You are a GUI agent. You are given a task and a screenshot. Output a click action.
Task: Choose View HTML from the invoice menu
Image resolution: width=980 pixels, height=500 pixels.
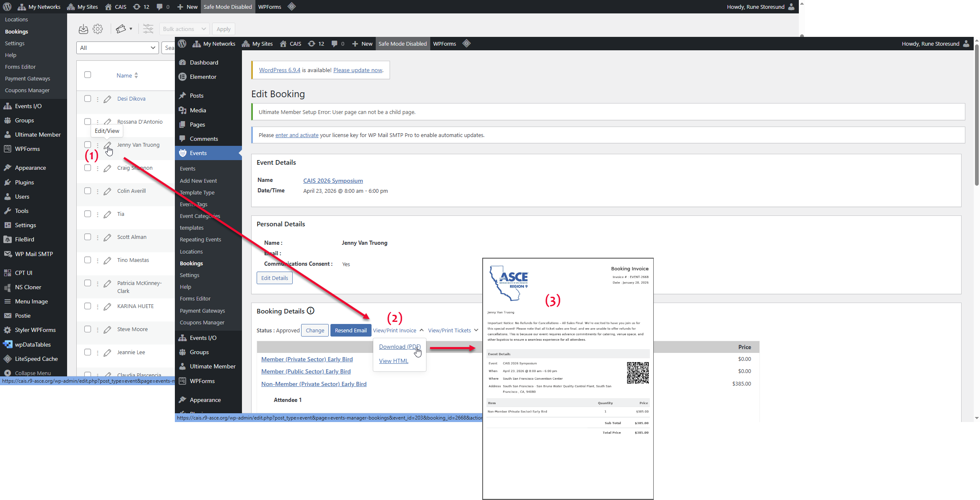[393, 361]
